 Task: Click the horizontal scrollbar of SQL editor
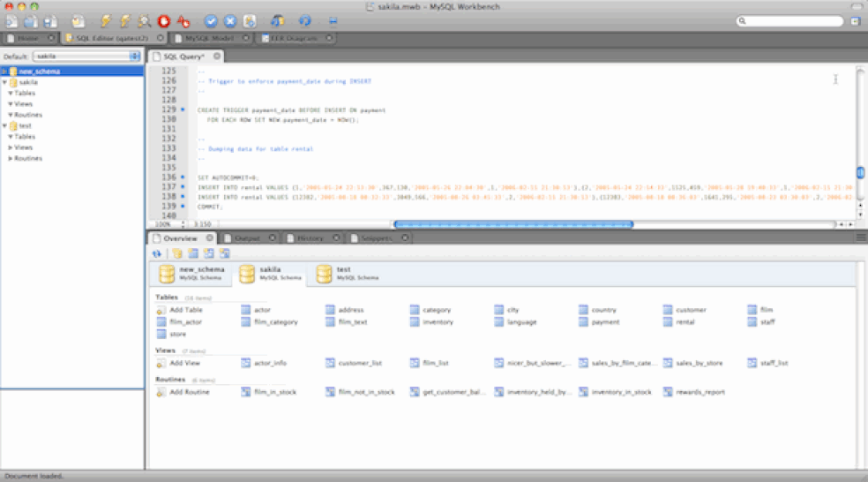point(513,224)
